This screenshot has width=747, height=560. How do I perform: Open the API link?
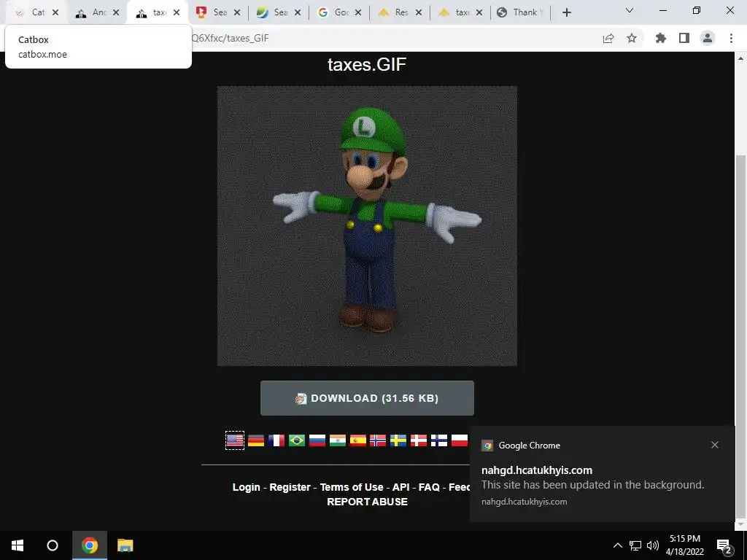[x=401, y=487]
